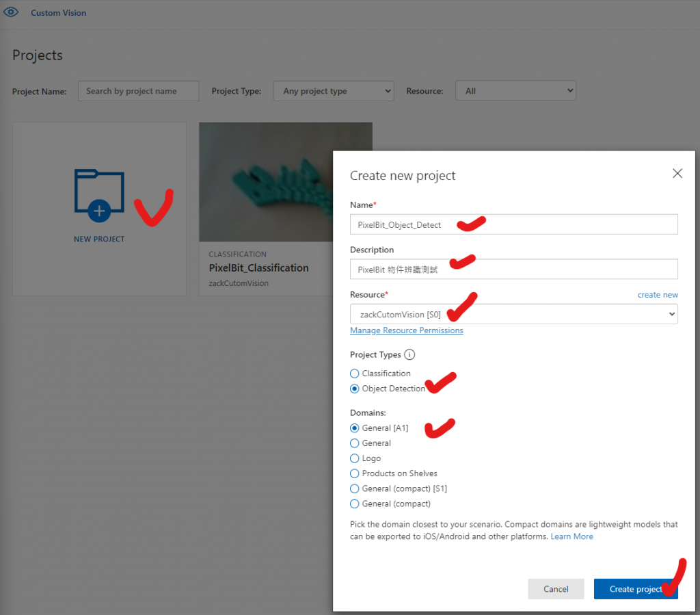This screenshot has width=700, height=615.
Task: Click the Projects heading
Action: (x=38, y=55)
